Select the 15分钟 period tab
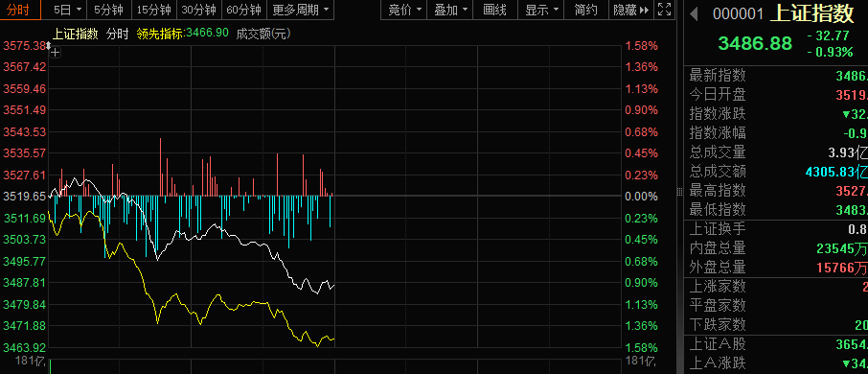The width and height of the screenshot is (868, 374). pos(154,10)
